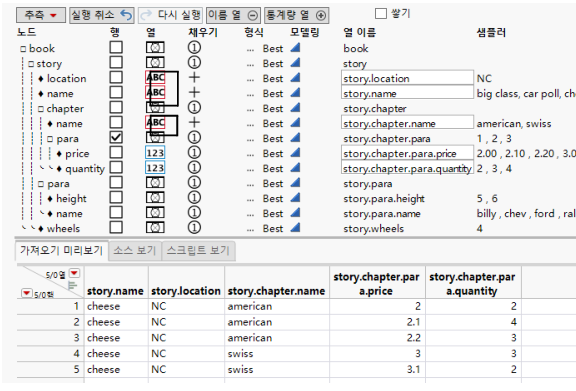Click the excluded column icon for story

155,62
